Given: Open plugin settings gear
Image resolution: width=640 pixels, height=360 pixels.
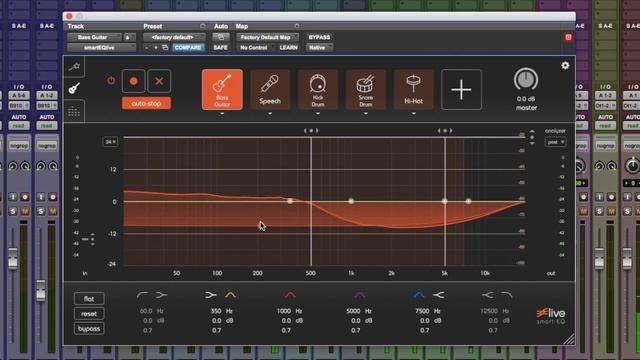Looking at the screenshot, I should point(565,65).
